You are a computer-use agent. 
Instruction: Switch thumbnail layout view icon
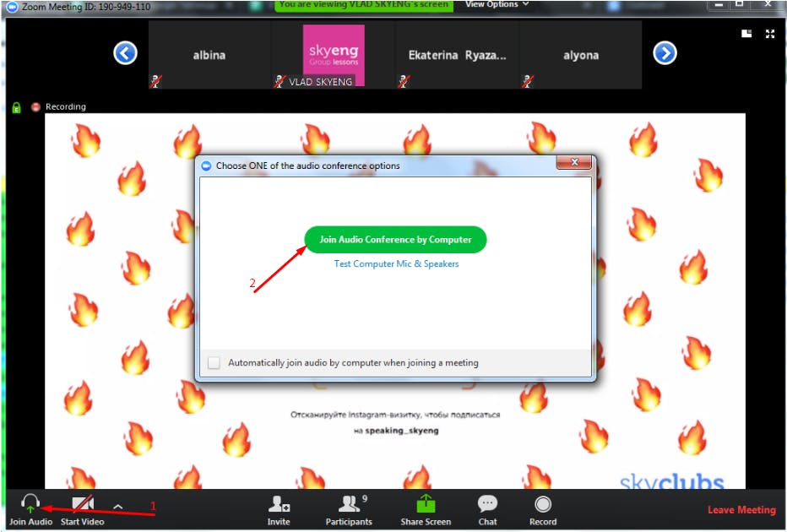click(746, 34)
